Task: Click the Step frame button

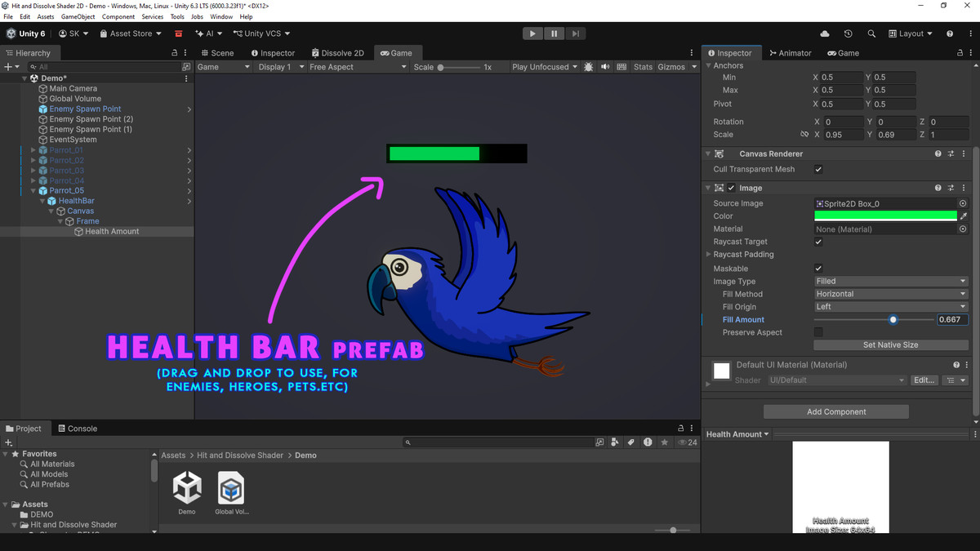Action: tap(576, 33)
